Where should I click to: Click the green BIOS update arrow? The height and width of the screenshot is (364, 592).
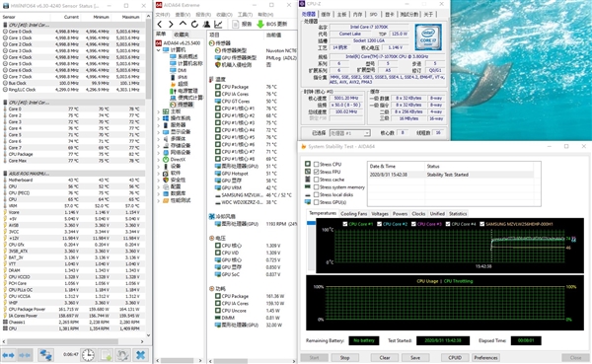pyautogui.click(x=260, y=24)
